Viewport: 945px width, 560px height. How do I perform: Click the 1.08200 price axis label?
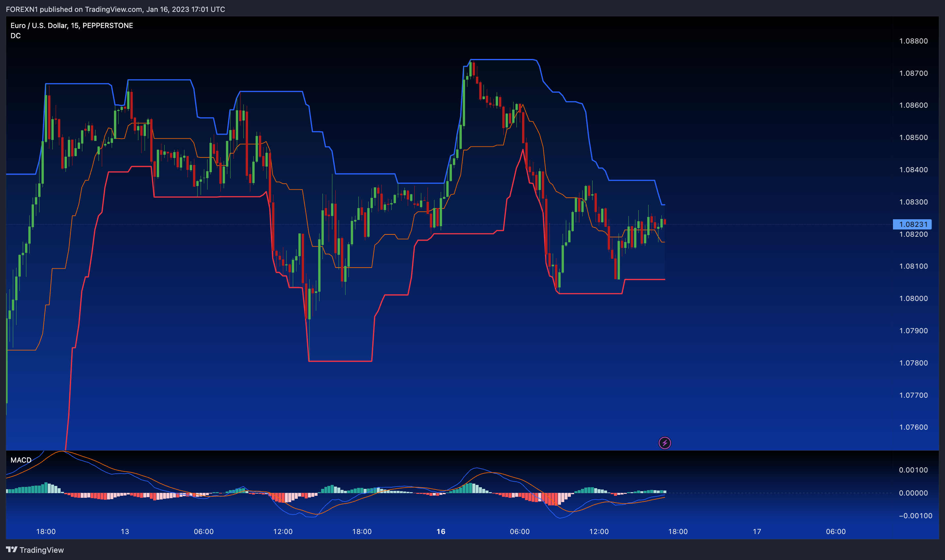(913, 234)
